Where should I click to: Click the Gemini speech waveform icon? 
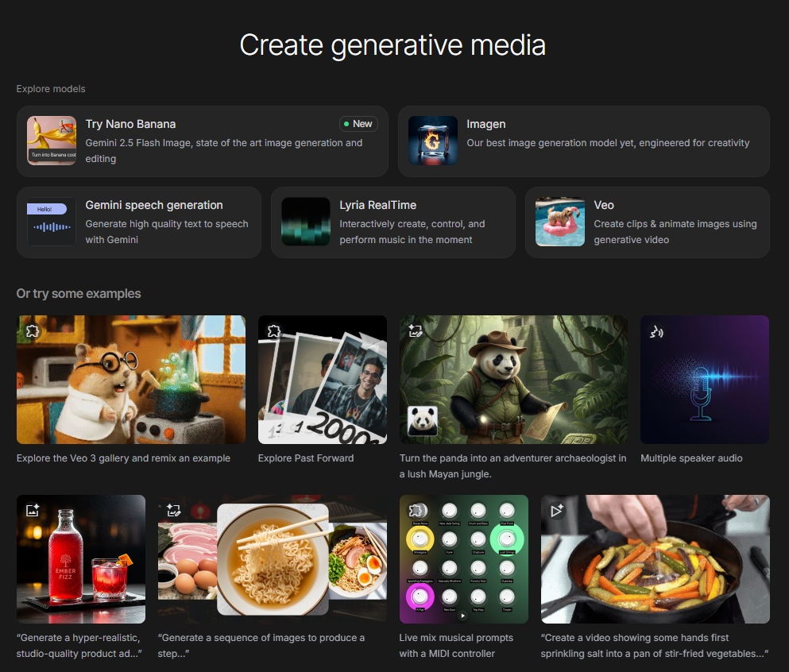coord(52,222)
